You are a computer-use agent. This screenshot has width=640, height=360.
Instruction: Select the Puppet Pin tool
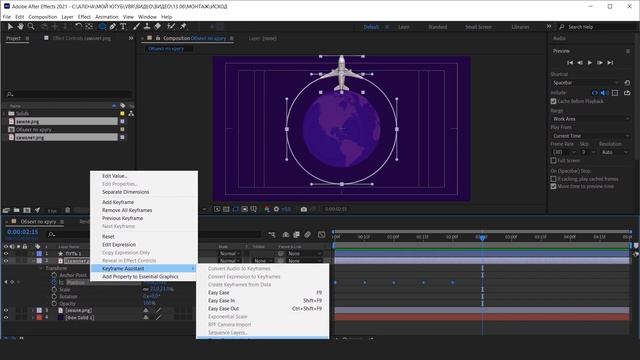[184, 27]
